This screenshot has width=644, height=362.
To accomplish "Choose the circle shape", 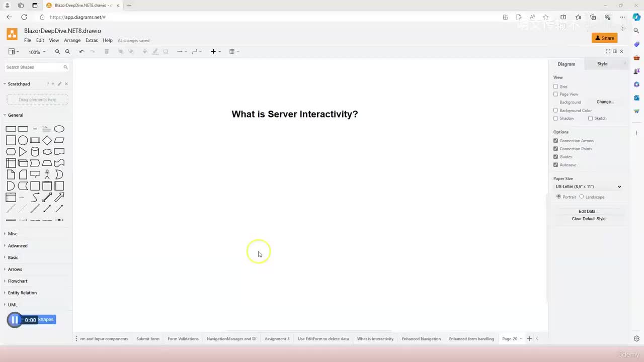I will click(23, 140).
